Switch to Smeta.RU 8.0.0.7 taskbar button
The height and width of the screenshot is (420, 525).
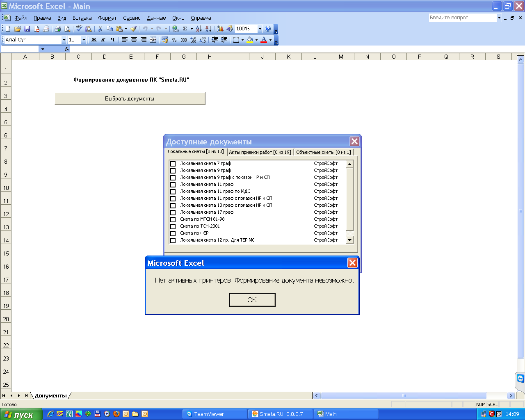click(x=281, y=414)
